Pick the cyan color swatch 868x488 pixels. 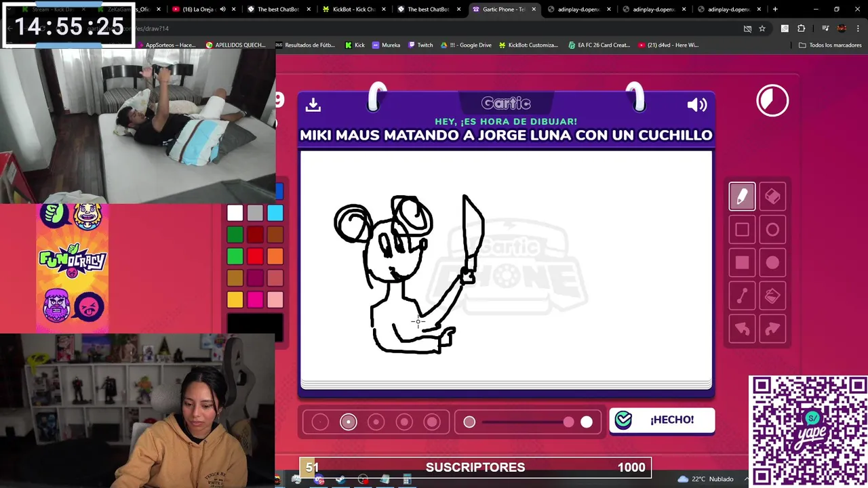[x=275, y=213]
